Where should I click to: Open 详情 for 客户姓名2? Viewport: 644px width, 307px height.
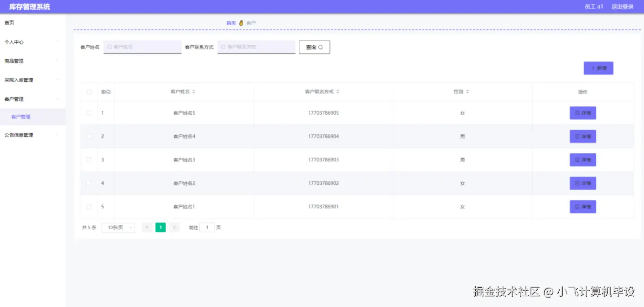pyautogui.click(x=583, y=183)
